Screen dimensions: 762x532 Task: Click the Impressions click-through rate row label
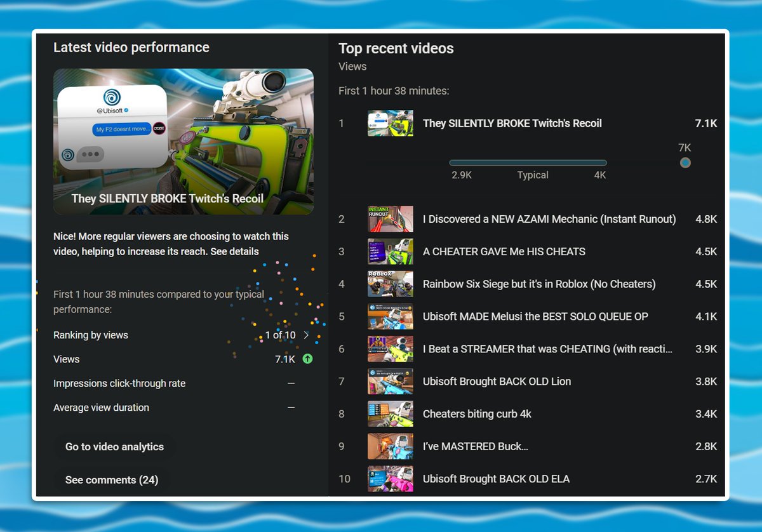[119, 383]
